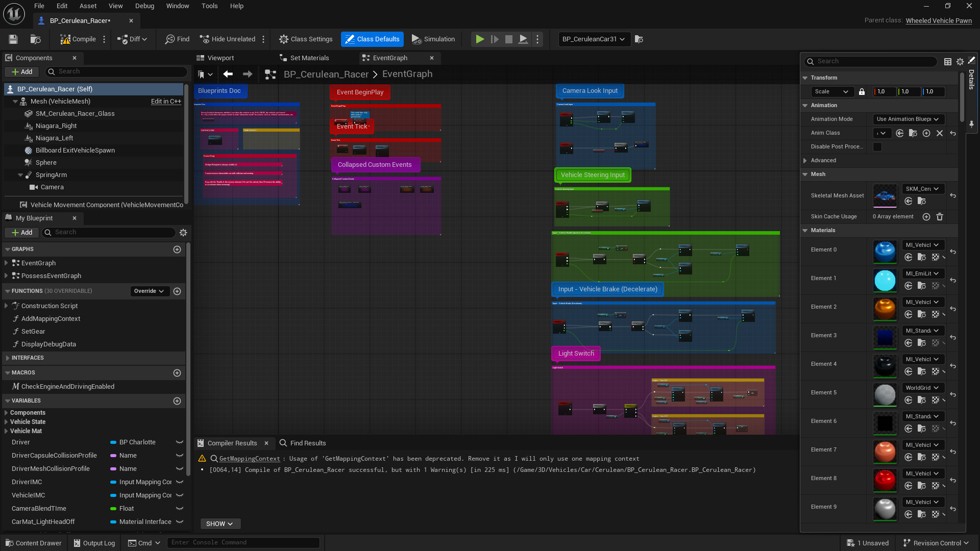Open the Debug menu

pyautogui.click(x=144, y=6)
